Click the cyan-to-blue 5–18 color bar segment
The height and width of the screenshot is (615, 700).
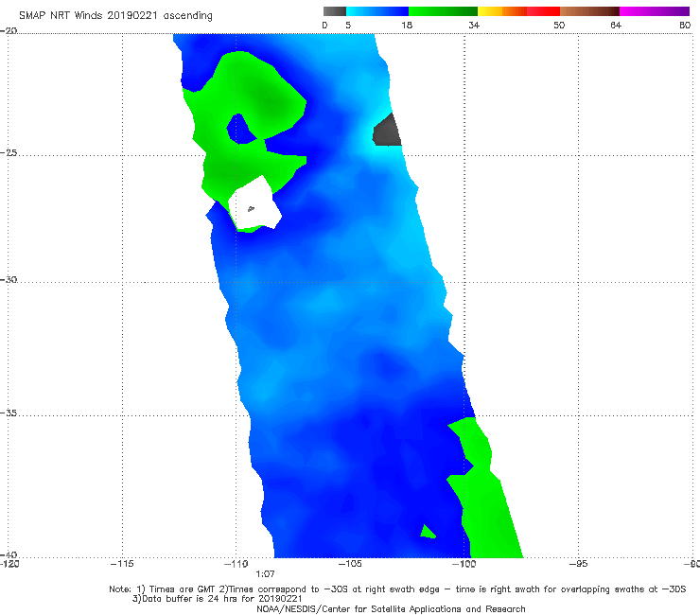(377, 11)
